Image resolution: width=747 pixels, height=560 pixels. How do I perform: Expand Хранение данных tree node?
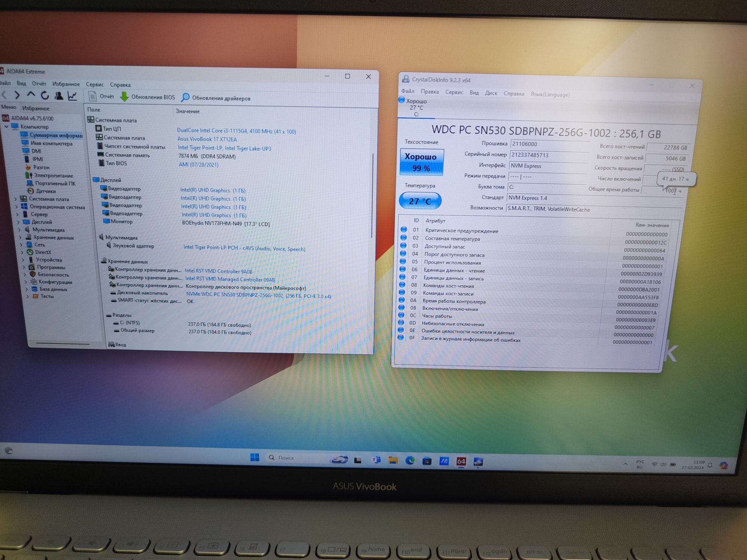pyautogui.click(x=21, y=237)
